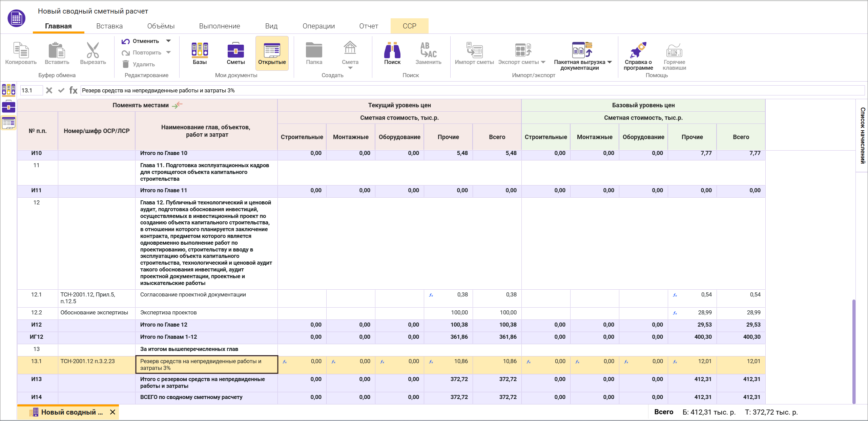
Task: Click the Поиск binoculars icon
Action: 392,51
